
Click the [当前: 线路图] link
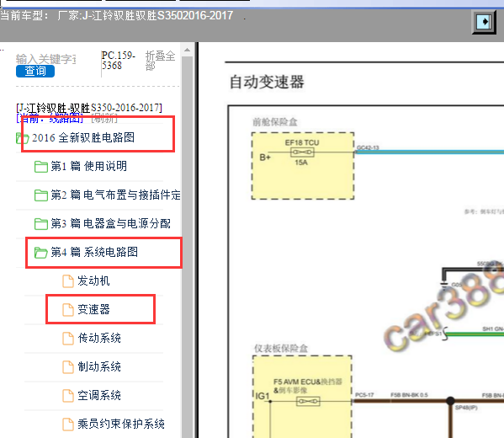pyautogui.click(x=50, y=119)
